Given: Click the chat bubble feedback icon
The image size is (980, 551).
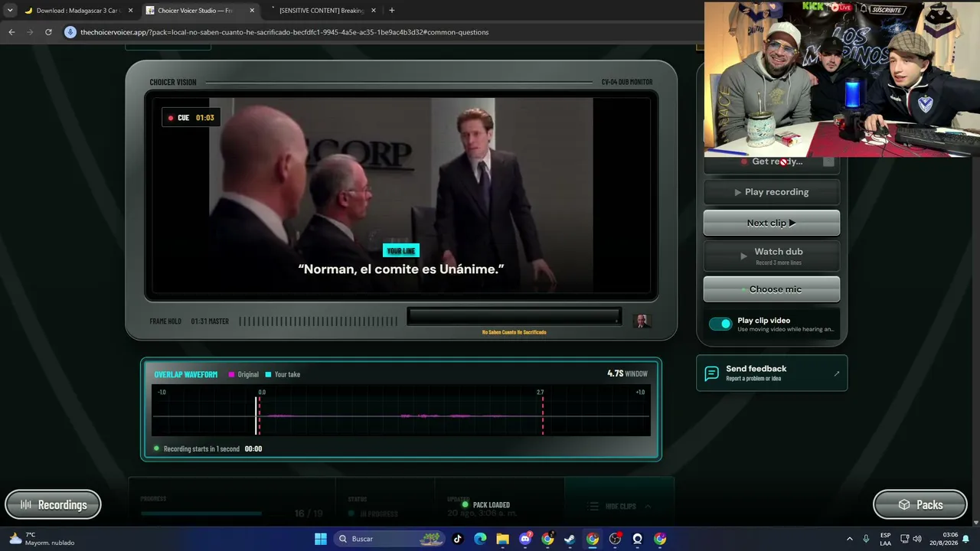Looking at the screenshot, I should click(x=712, y=373).
